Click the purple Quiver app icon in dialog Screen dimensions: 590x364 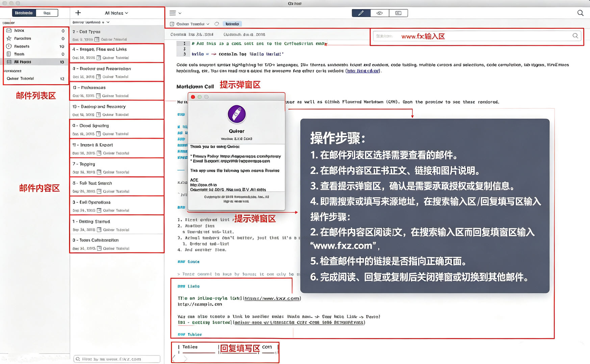pos(236,114)
